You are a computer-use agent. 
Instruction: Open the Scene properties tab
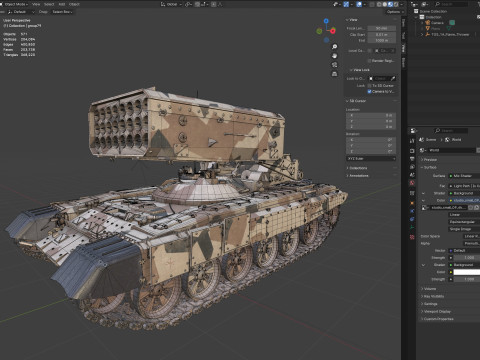412,175
